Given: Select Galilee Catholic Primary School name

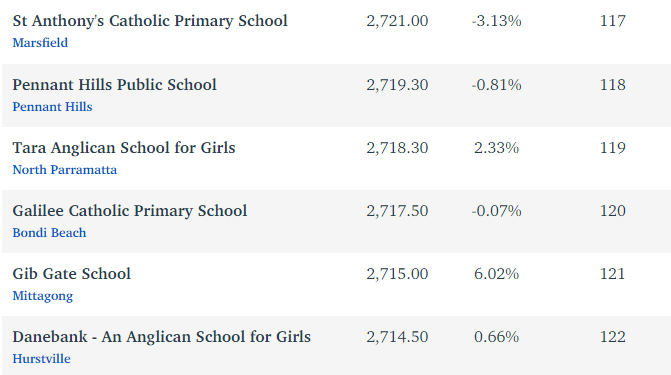Looking at the screenshot, I should [x=130, y=211].
